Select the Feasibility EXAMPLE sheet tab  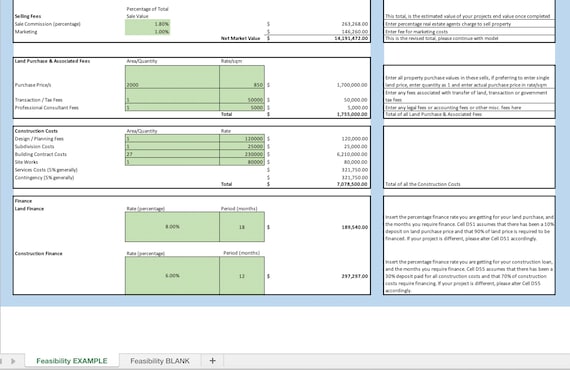coord(72,361)
